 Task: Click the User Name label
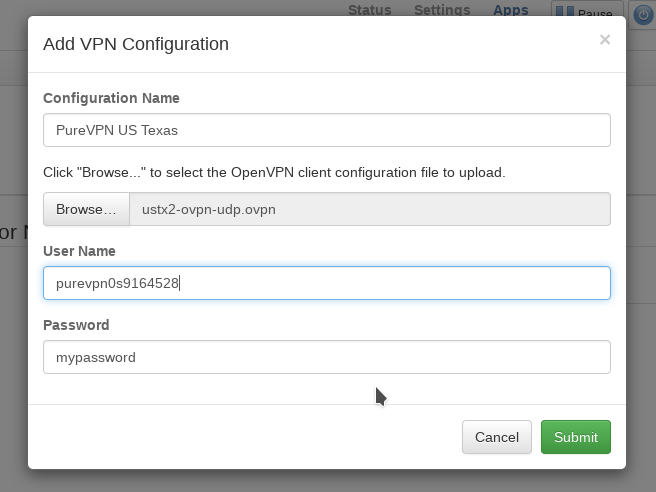pyautogui.click(x=79, y=251)
